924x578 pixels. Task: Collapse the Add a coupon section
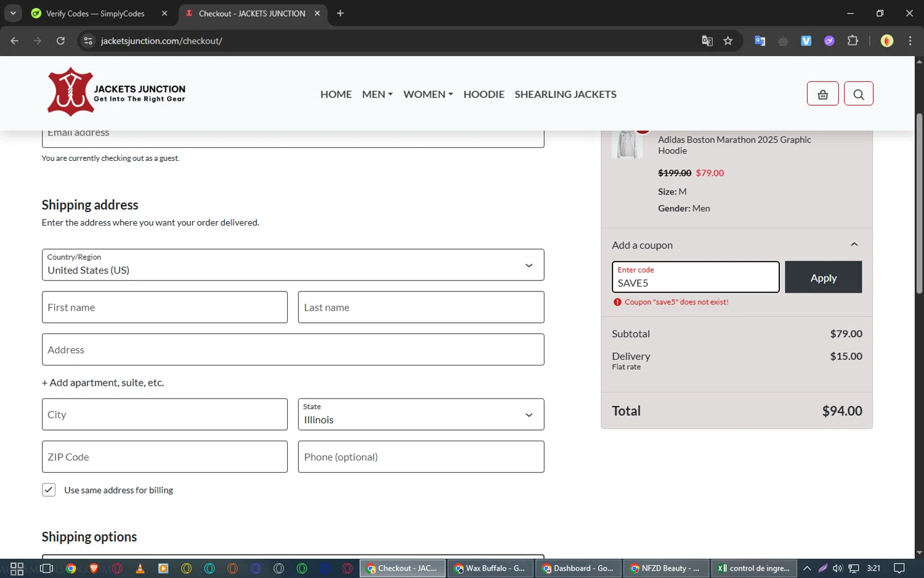[x=854, y=245]
